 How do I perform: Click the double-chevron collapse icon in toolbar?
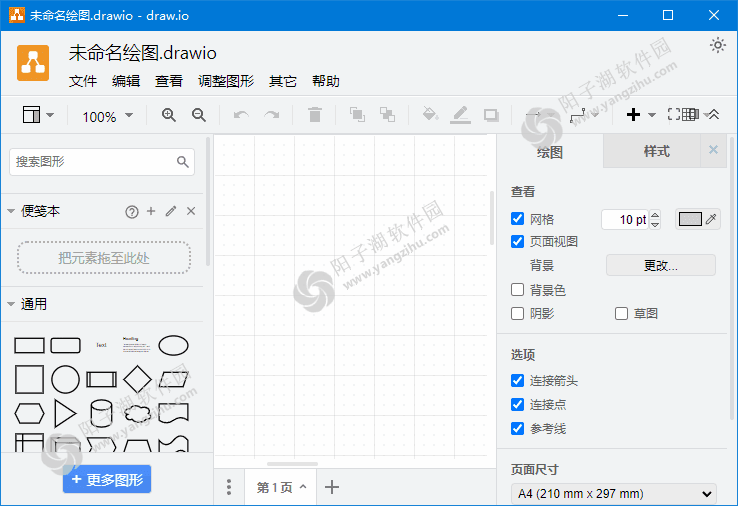click(x=714, y=114)
